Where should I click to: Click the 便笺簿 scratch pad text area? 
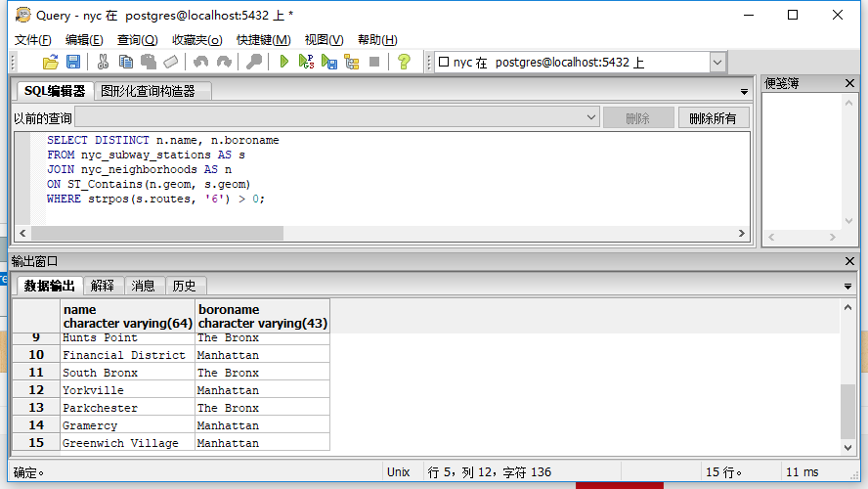[803, 161]
